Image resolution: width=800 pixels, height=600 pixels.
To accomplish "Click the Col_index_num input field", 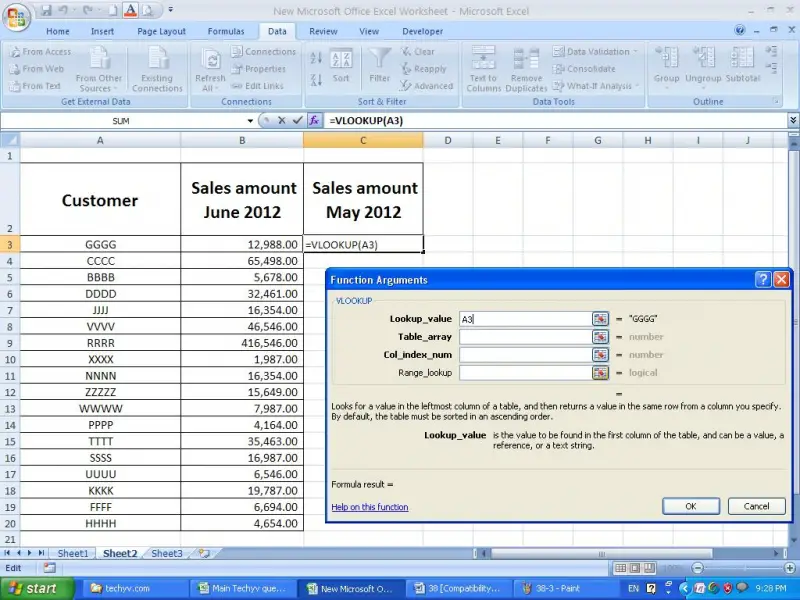I will pyautogui.click(x=526, y=355).
